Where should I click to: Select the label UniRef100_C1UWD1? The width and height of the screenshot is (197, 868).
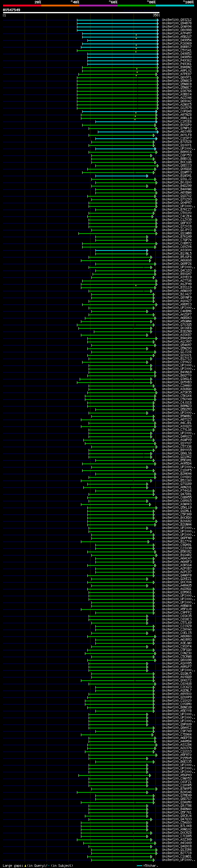tap(177, 856)
